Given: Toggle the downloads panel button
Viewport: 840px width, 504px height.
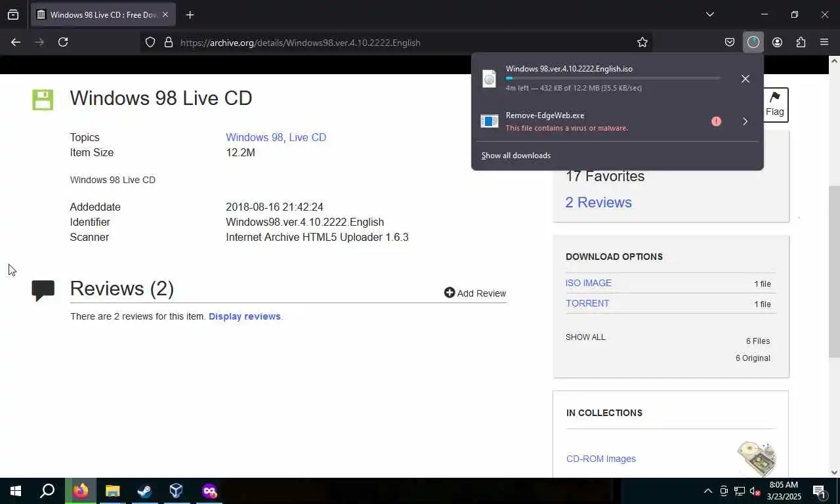Looking at the screenshot, I should point(753,42).
